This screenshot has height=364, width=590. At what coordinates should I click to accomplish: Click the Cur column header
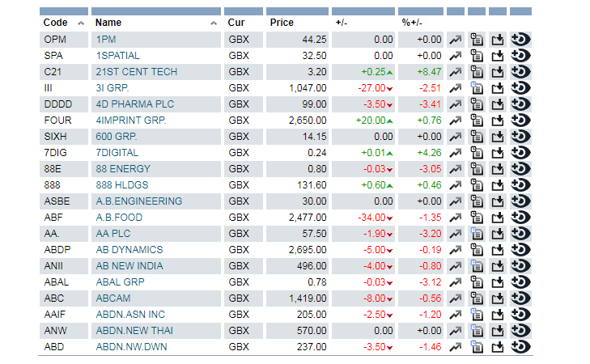point(236,23)
